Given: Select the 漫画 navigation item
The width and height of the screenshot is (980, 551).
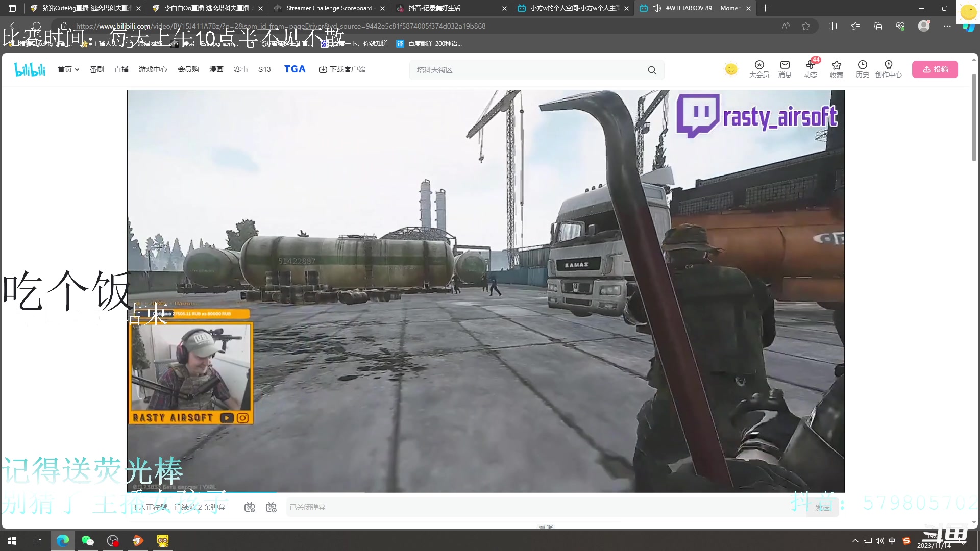Looking at the screenshot, I should tap(216, 69).
